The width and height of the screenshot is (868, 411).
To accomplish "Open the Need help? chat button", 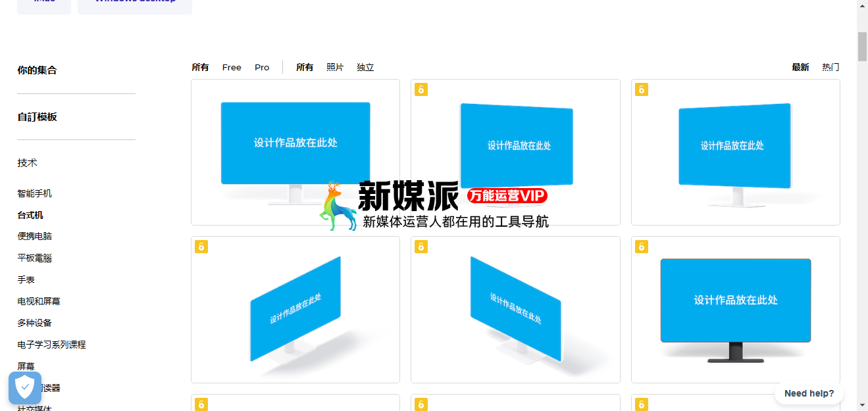I will click(809, 393).
